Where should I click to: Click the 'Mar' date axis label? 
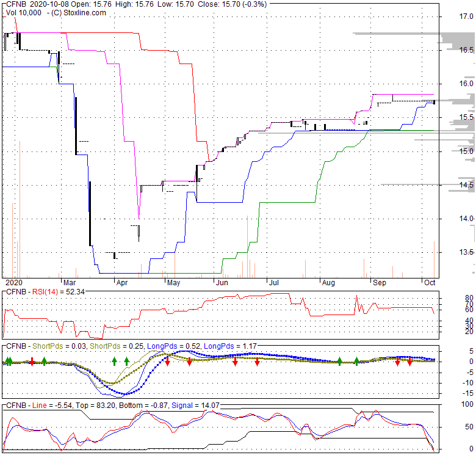point(70,283)
